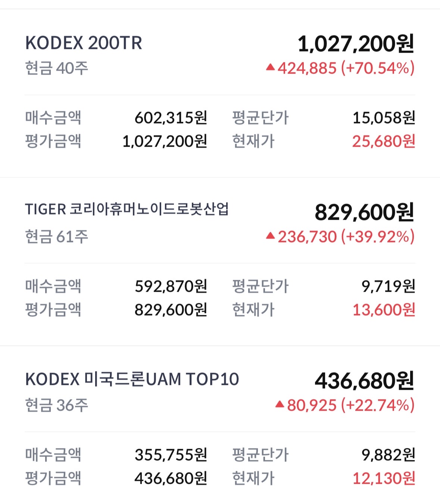Screen dimensions: 440x504
Task: Tap the 현금 61주 share count
Action: point(57,237)
